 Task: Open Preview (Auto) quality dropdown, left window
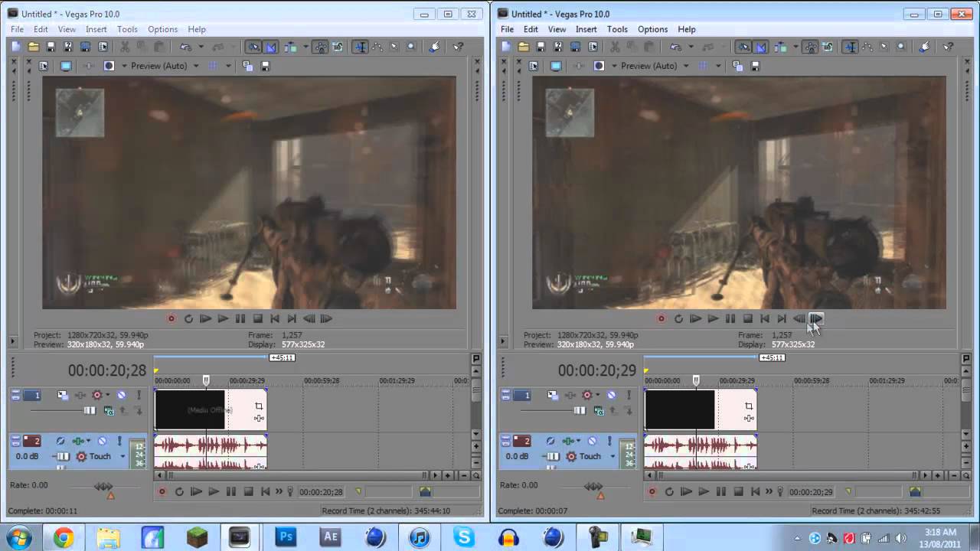[x=165, y=66]
